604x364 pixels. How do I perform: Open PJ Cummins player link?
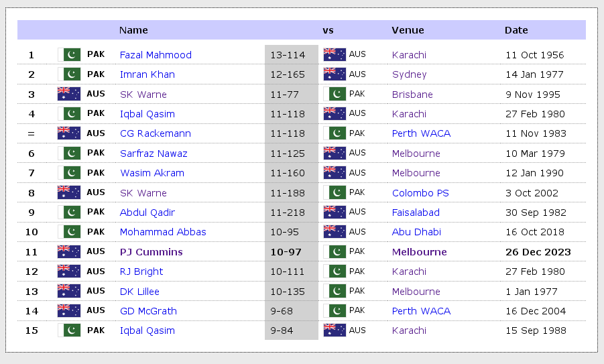point(152,252)
